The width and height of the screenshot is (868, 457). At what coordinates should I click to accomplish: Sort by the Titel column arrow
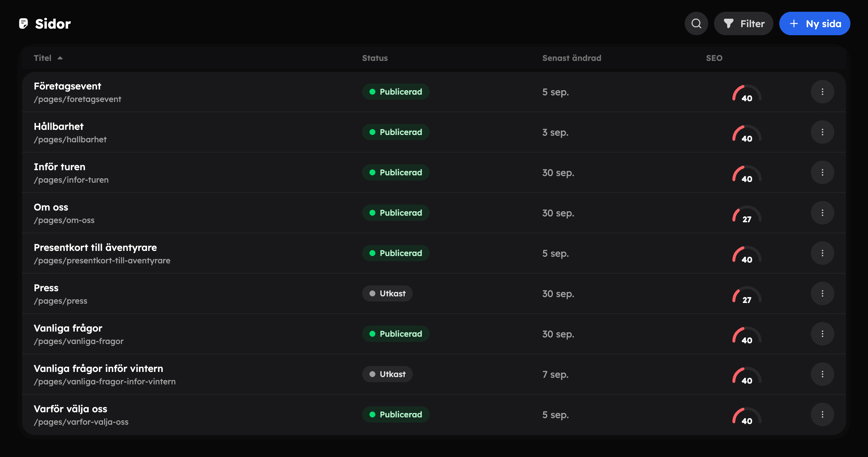60,58
